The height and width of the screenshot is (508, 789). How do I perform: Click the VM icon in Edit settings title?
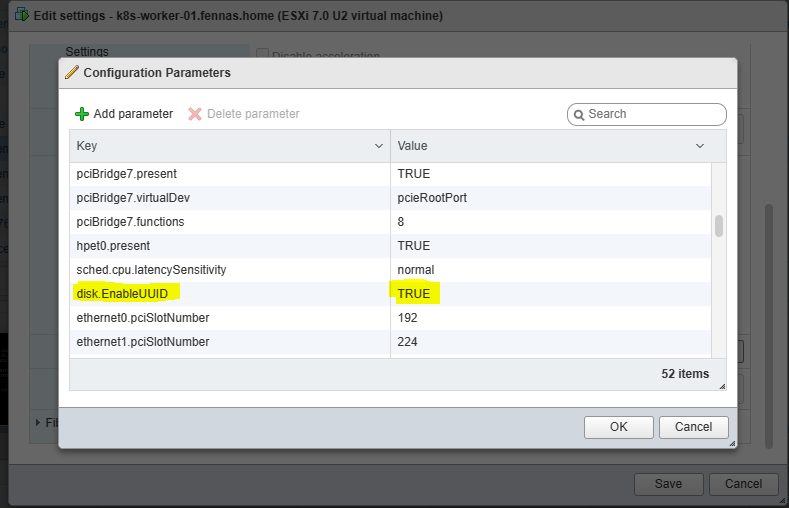pos(21,15)
